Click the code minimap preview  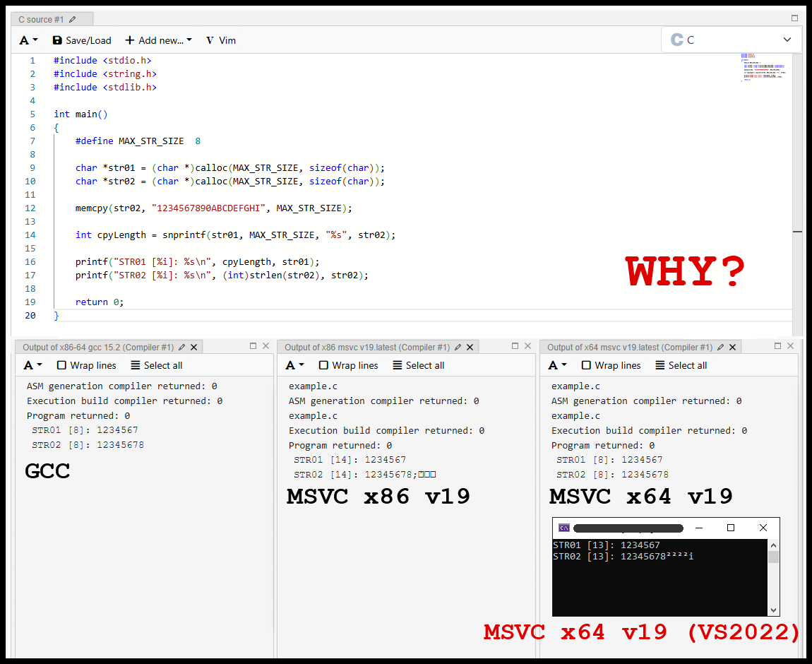[x=763, y=67]
